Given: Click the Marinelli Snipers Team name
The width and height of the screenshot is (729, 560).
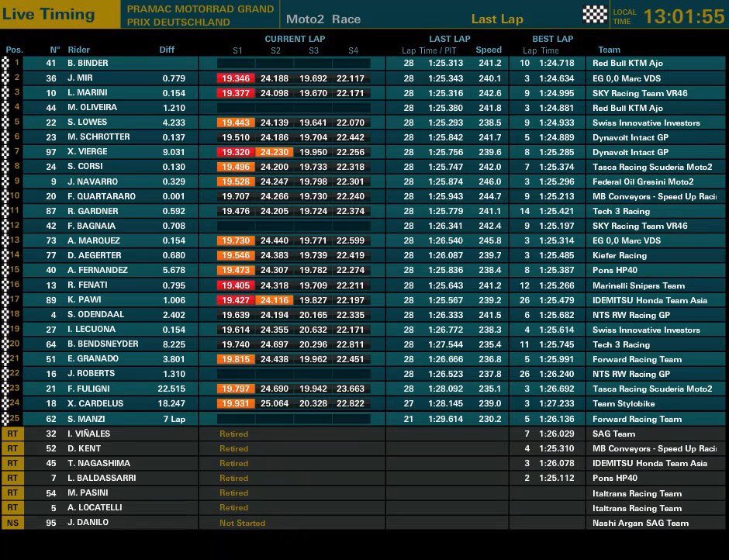Looking at the screenshot, I should click(x=638, y=285).
